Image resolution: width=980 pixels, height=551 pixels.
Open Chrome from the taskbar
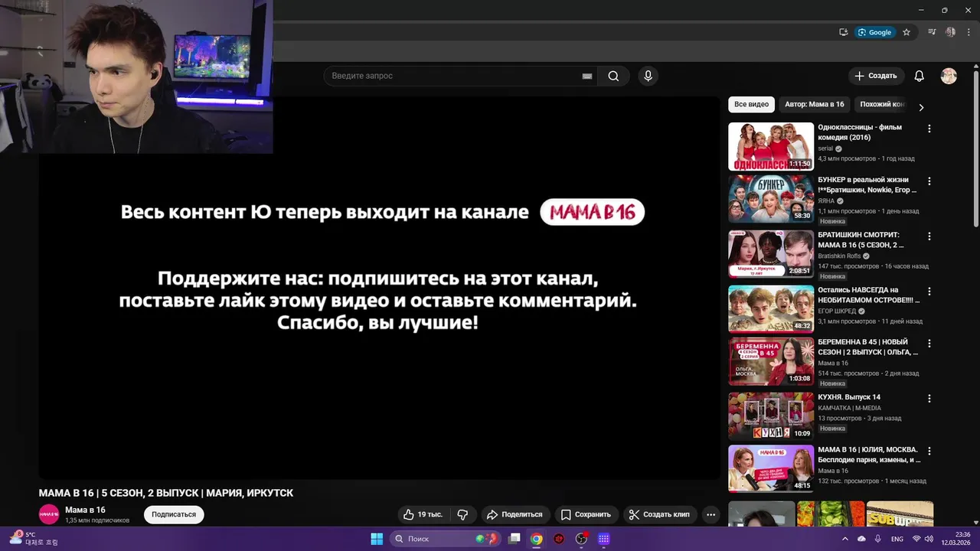[x=537, y=539]
